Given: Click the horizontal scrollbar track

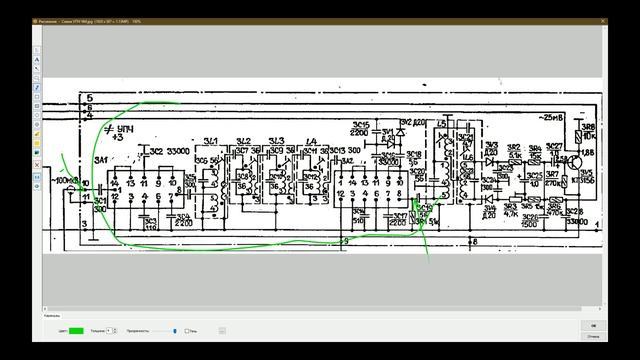Looking at the screenshot, I should (322, 309).
